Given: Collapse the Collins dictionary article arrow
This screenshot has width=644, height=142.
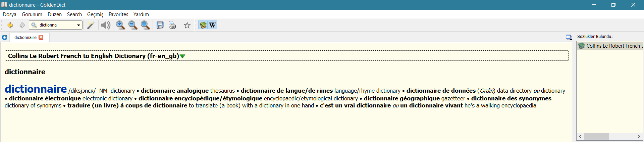Looking at the screenshot, I should tap(182, 56).
